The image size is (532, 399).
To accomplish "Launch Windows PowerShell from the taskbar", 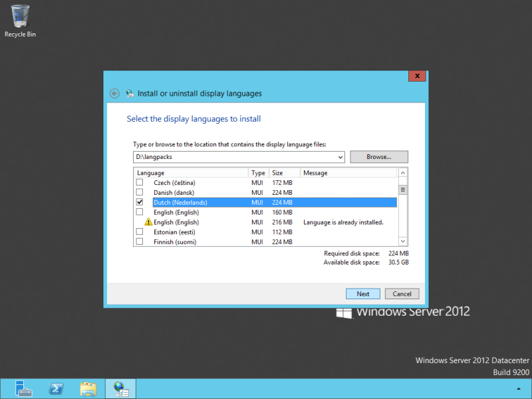I will [x=57, y=389].
